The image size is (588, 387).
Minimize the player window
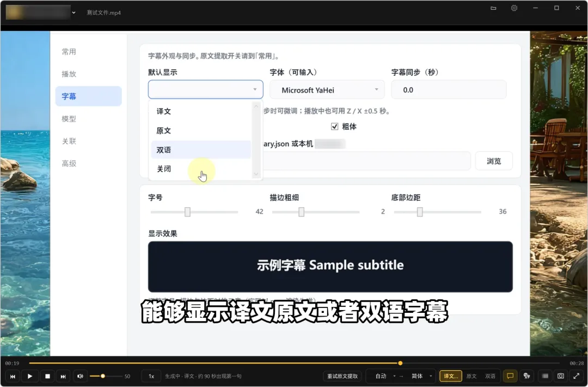point(535,8)
